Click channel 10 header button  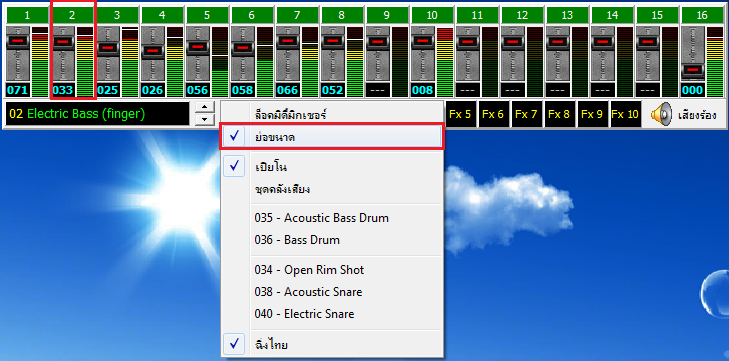pos(431,15)
